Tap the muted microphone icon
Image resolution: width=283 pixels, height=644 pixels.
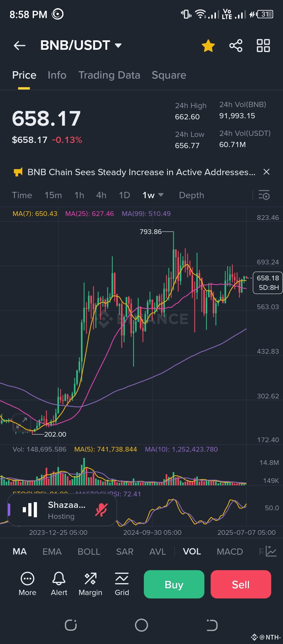pyautogui.click(x=101, y=510)
